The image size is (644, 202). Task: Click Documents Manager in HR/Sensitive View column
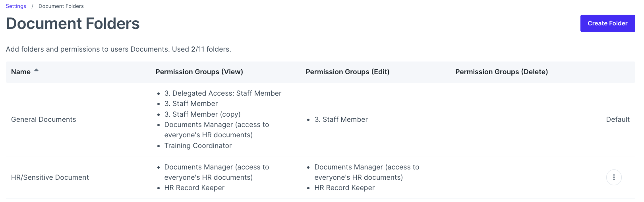[217, 172]
